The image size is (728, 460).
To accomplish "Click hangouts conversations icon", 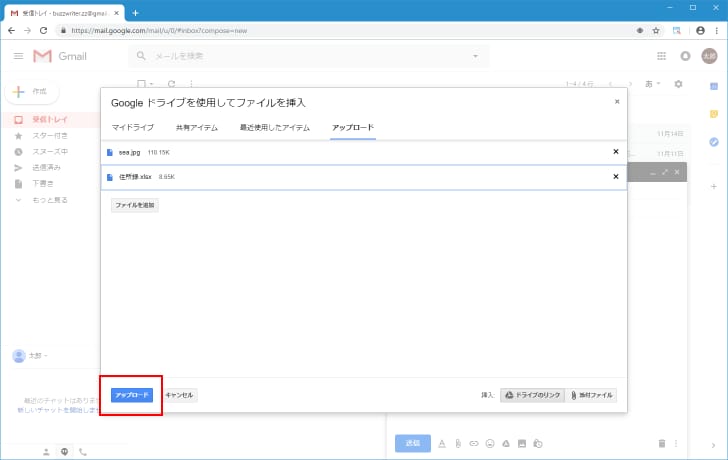I will 65,452.
